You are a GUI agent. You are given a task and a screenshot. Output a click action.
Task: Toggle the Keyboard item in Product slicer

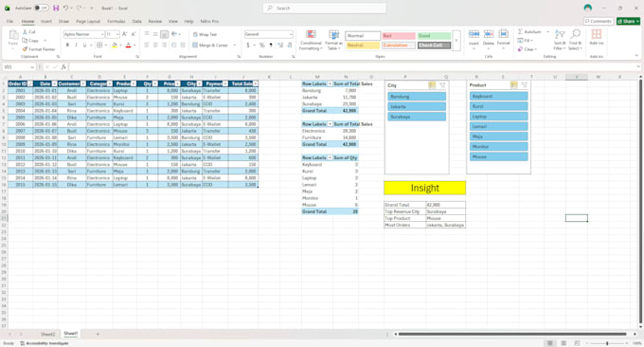[498, 96]
